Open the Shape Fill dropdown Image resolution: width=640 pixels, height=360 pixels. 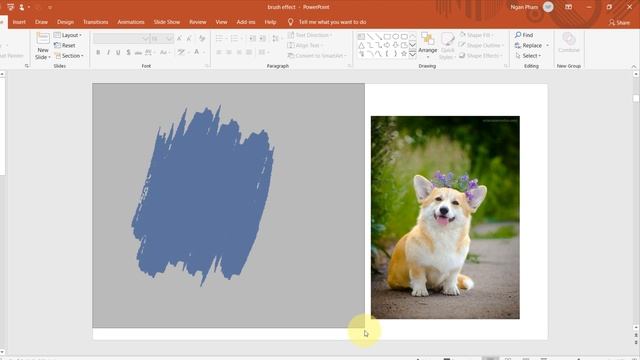pos(476,35)
